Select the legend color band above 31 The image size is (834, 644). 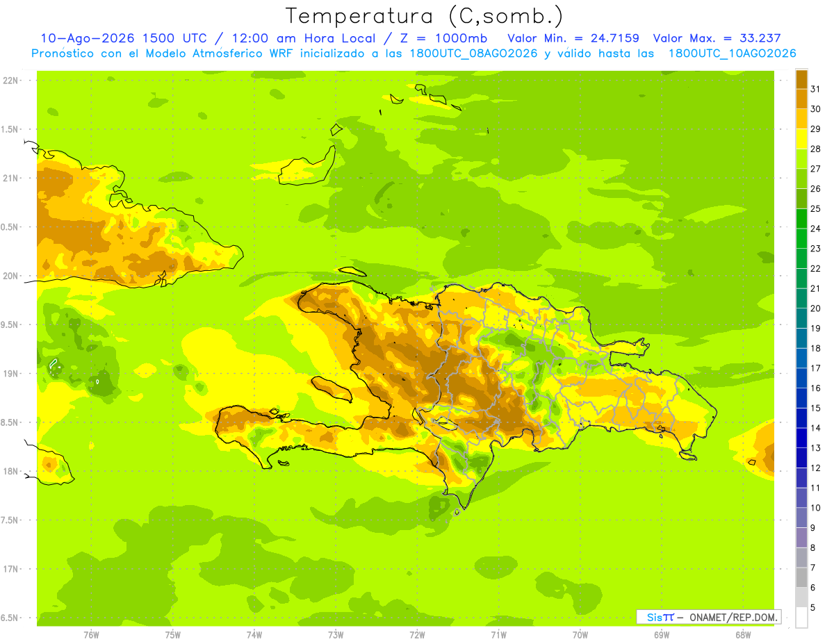click(801, 79)
